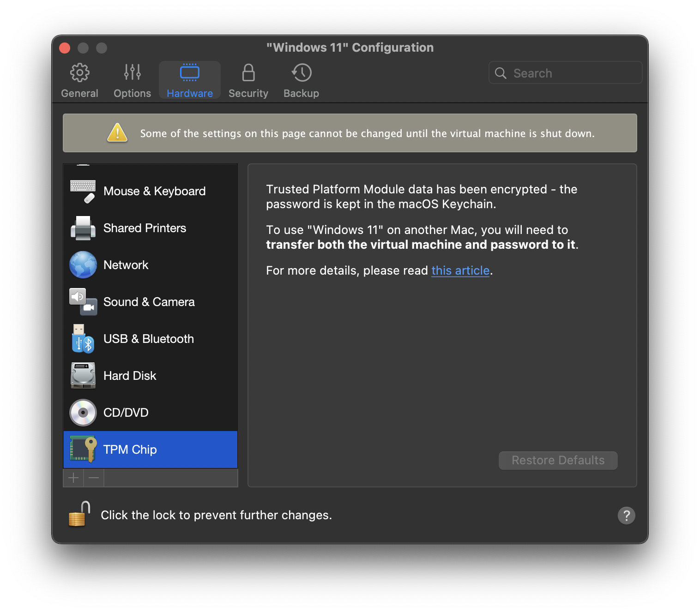Open the Hard Disk configuration

[x=130, y=376]
